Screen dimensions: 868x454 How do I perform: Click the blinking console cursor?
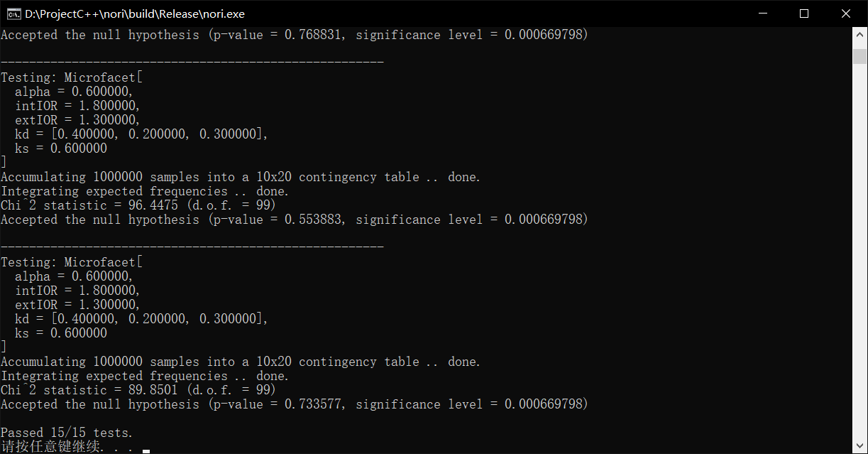(x=146, y=450)
